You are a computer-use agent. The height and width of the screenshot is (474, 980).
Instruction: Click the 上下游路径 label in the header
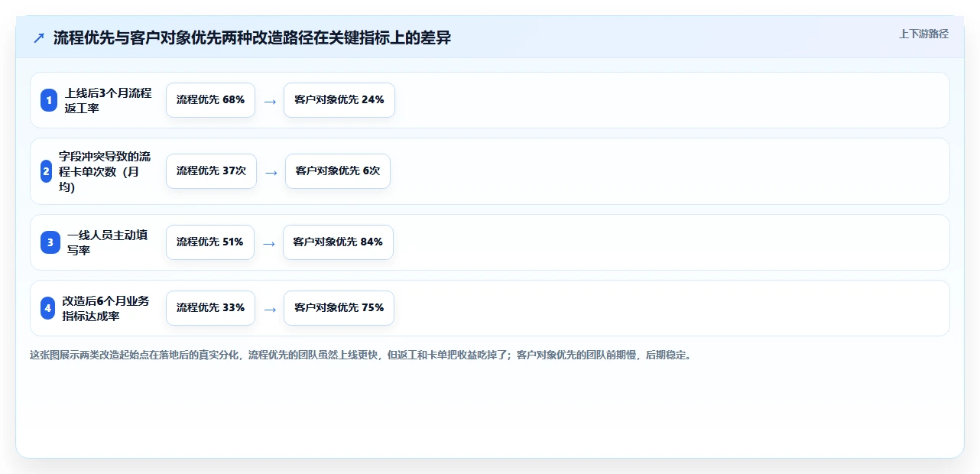923,34
